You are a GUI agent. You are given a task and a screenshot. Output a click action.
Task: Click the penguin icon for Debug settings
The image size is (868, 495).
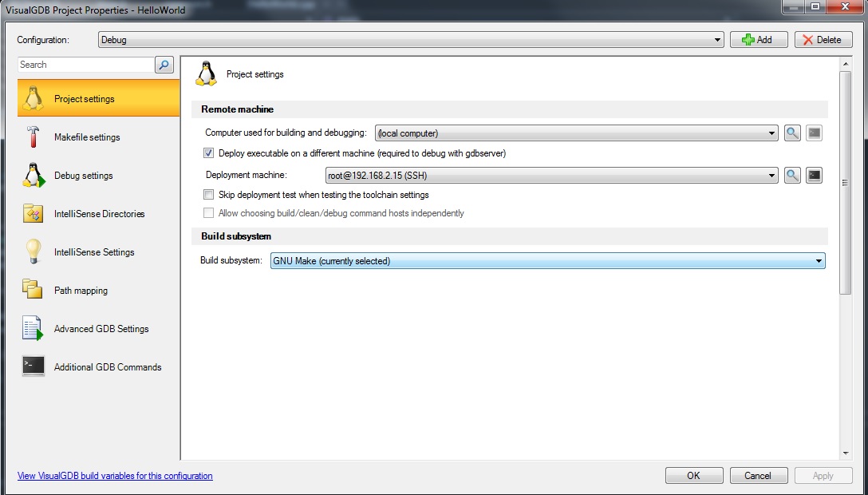pos(34,175)
